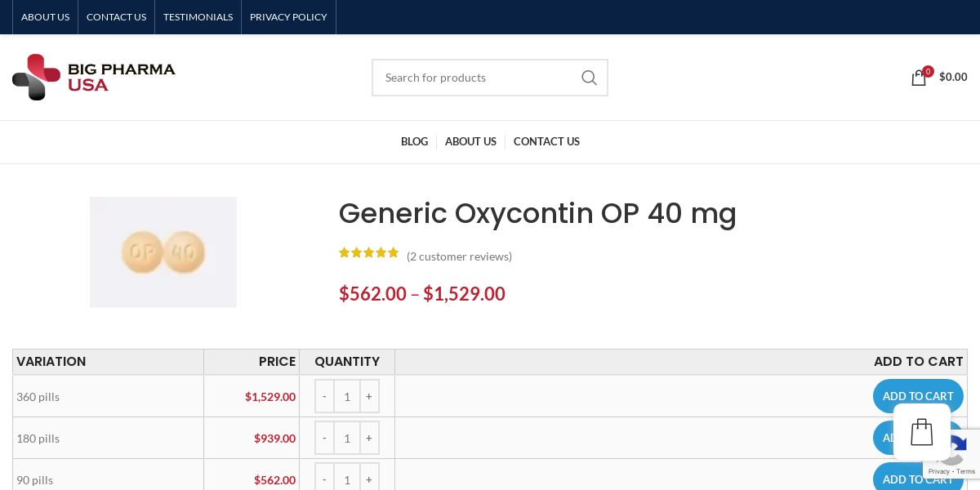Open Privacy Policy in top bar
The image size is (980, 490).
click(x=288, y=17)
